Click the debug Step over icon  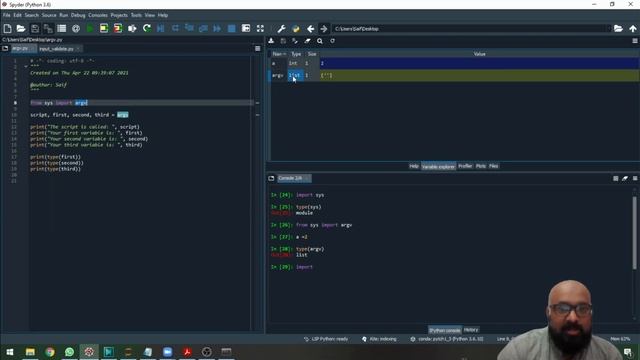coord(176,29)
